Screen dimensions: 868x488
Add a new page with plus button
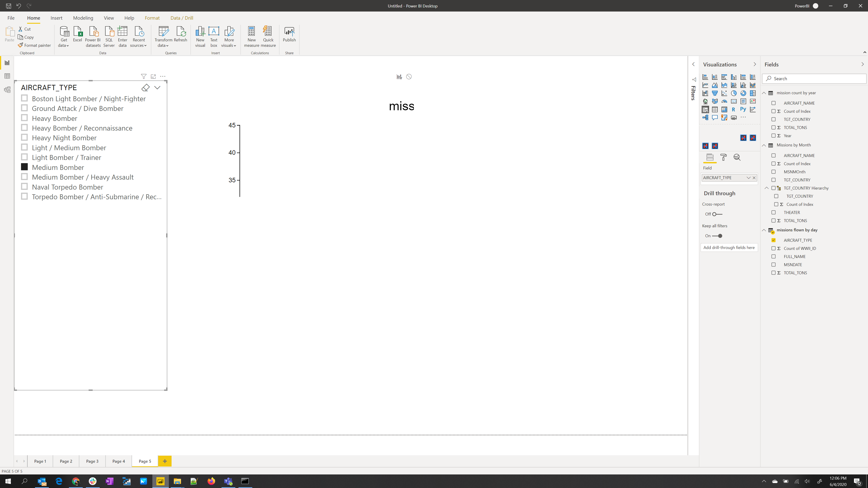pos(165,461)
